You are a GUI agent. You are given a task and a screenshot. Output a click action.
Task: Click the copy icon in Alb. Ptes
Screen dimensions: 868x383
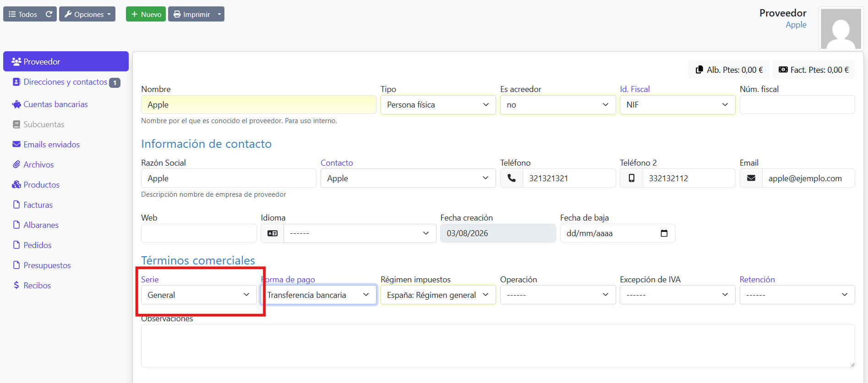[x=699, y=70]
